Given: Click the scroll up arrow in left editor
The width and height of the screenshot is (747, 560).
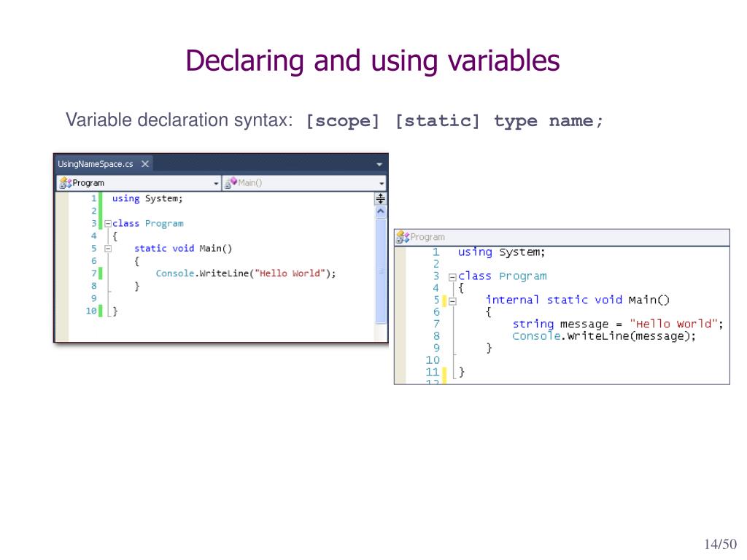Looking at the screenshot, I should [380, 211].
